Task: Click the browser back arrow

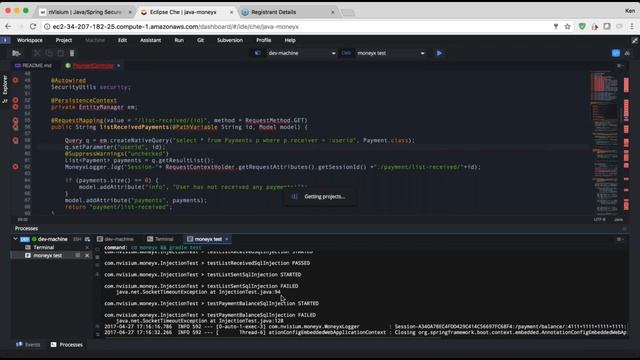Action: [x=8, y=27]
